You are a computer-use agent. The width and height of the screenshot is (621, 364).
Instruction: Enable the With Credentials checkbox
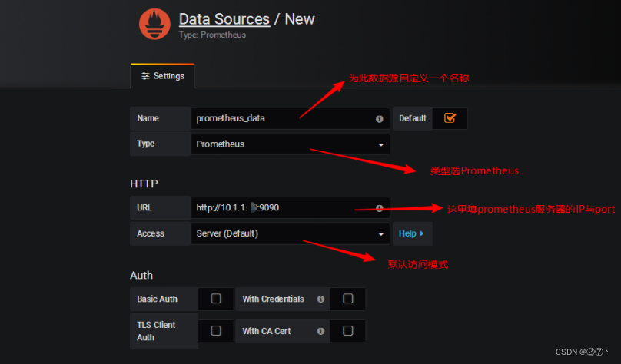click(x=347, y=298)
